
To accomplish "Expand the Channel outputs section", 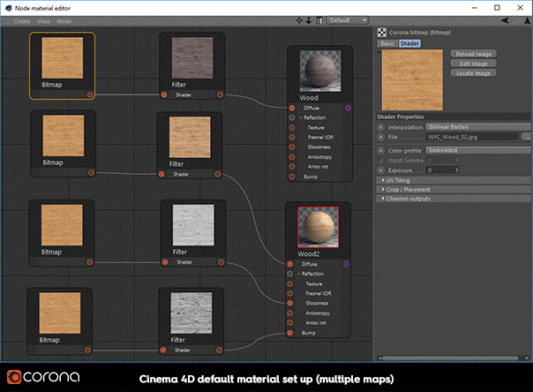I will coord(454,199).
